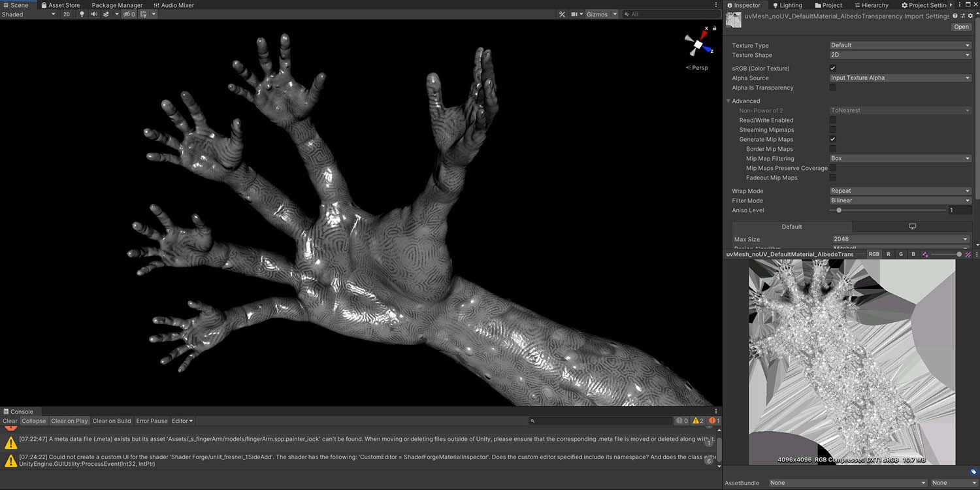Open the Asset Store tab

click(61, 5)
